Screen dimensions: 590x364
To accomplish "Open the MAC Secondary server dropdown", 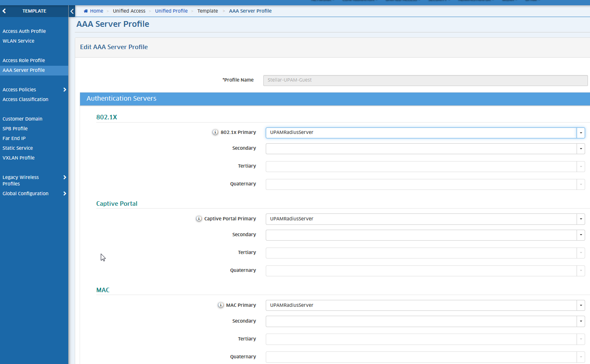I will (581, 321).
